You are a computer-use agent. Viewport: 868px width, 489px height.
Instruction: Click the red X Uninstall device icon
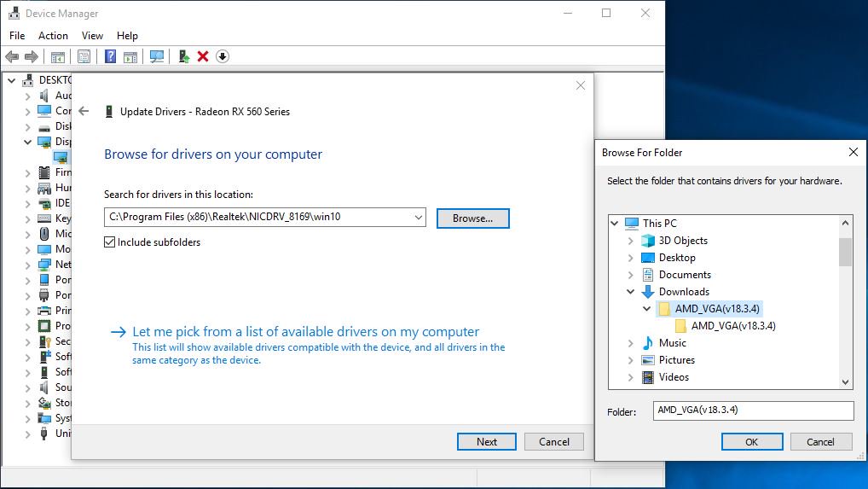point(203,56)
